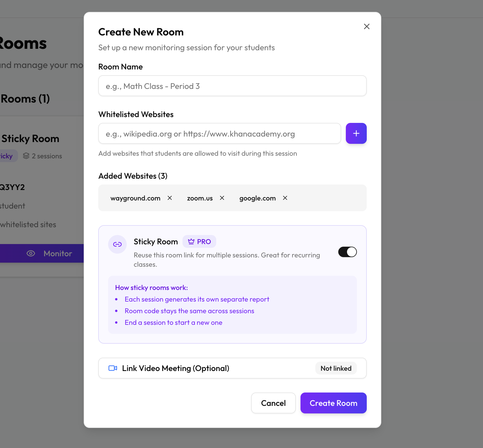Screen dimensions: 483x448
Task: Click the Sticky Room card title in background
Action: pyautogui.click(x=31, y=139)
